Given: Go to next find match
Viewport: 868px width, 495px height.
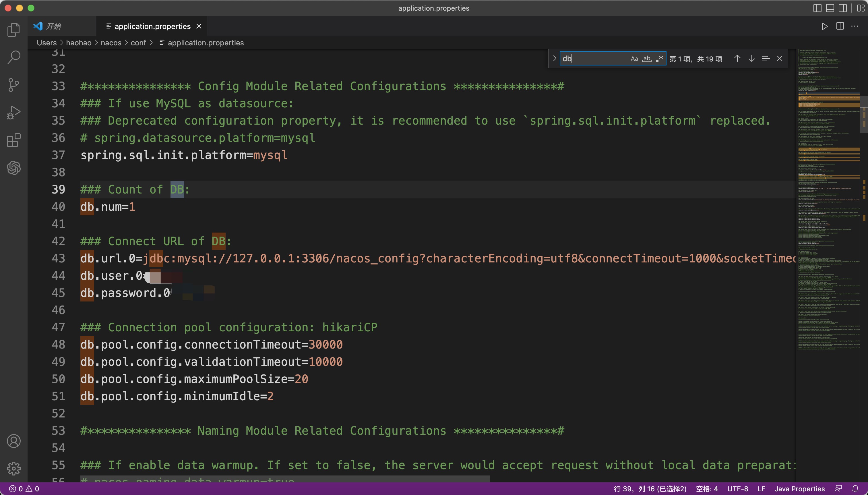Looking at the screenshot, I should point(751,59).
